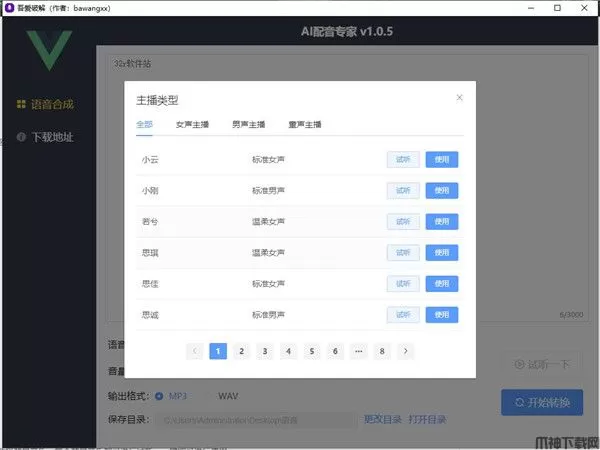Preview the 小云 voice with 试听
The image size is (600, 450).
pos(403,160)
